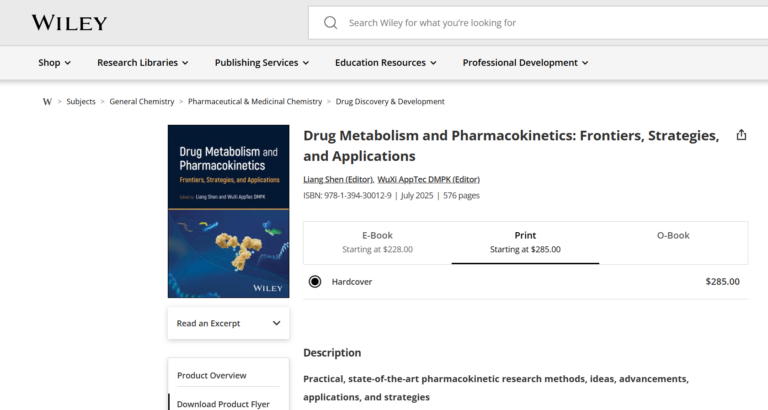Open General Chemistry breadcrumb link

[142, 101]
